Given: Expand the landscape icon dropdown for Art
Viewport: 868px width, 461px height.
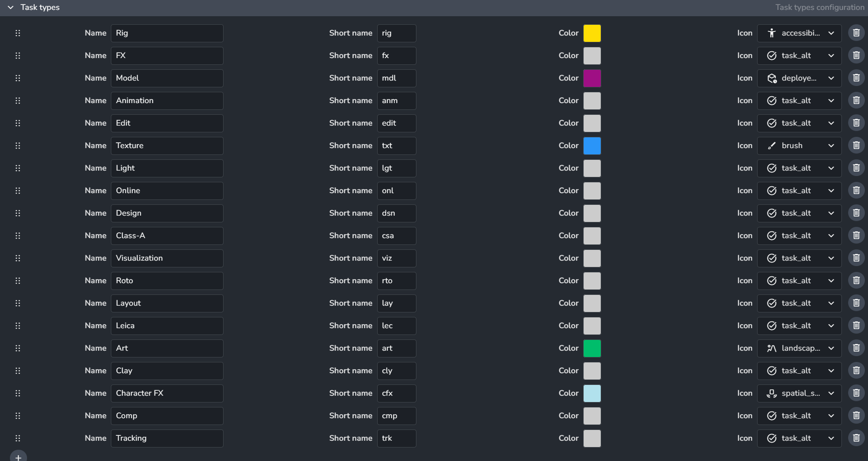Looking at the screenshot, I should click(x=799, y=348).
